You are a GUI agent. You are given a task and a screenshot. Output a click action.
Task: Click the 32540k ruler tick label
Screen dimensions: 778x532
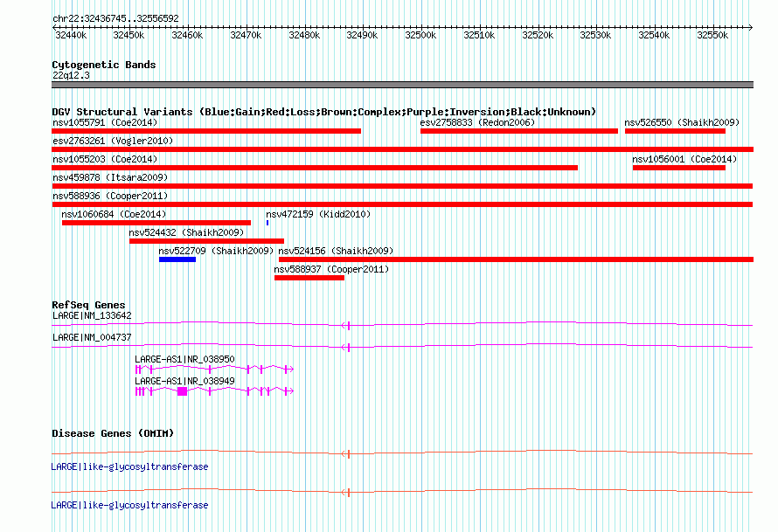pyautogui.click(x=654, y=35)
